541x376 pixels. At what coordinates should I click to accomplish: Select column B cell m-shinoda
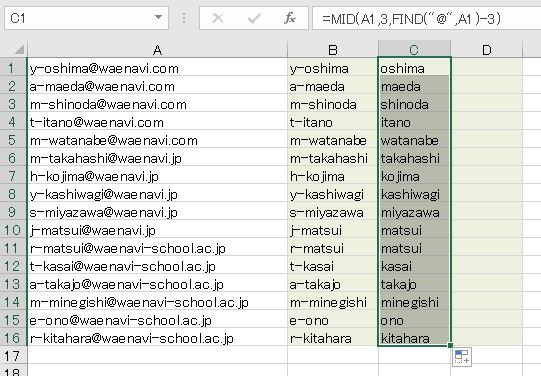click(x=333, y=104)
